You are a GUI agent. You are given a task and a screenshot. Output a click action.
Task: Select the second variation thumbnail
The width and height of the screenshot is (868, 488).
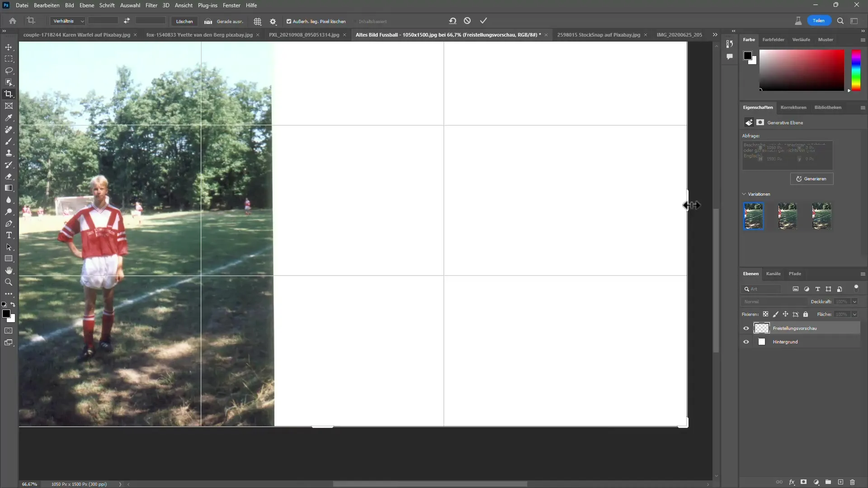click(x=787, y=216)
